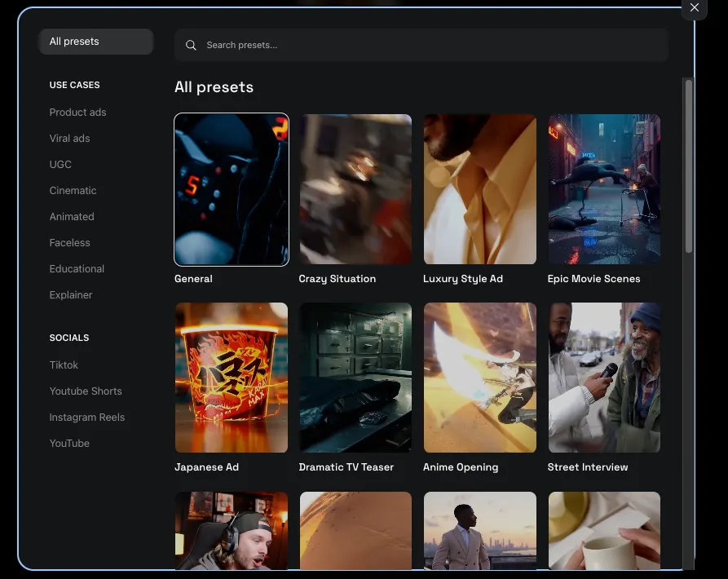Viewport: 728px width, 579px height.
Task: Select the All presets tab
Action: click(x=95, y=42)
